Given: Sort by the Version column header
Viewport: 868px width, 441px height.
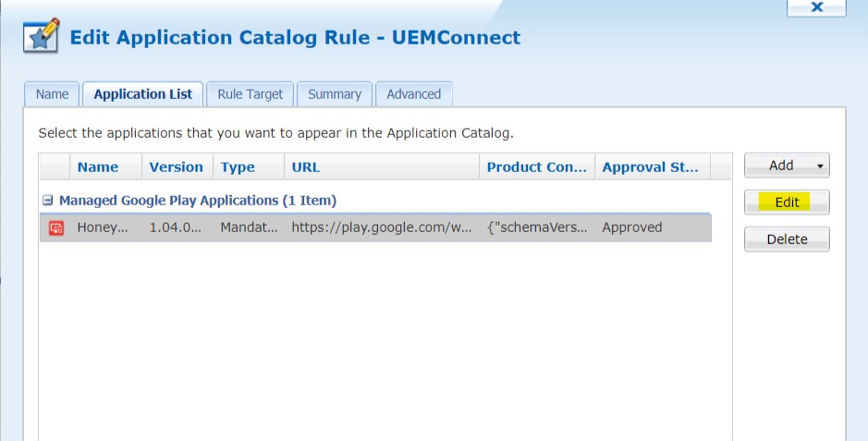Looking at the screenshot, I should (177, 167).
